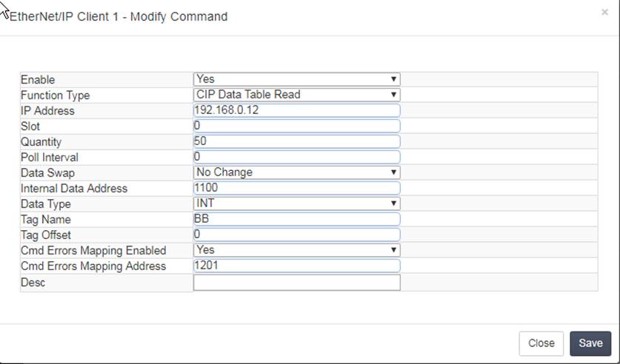Click the empty Desc field
Viewport: 620px width, 364px height.
pos(296,283)
